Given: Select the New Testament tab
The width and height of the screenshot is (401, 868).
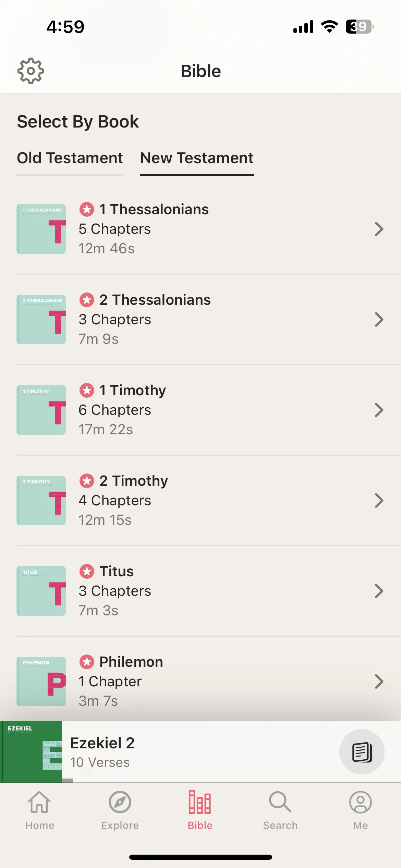Looking at the screenshot, I should pos(197,158).
